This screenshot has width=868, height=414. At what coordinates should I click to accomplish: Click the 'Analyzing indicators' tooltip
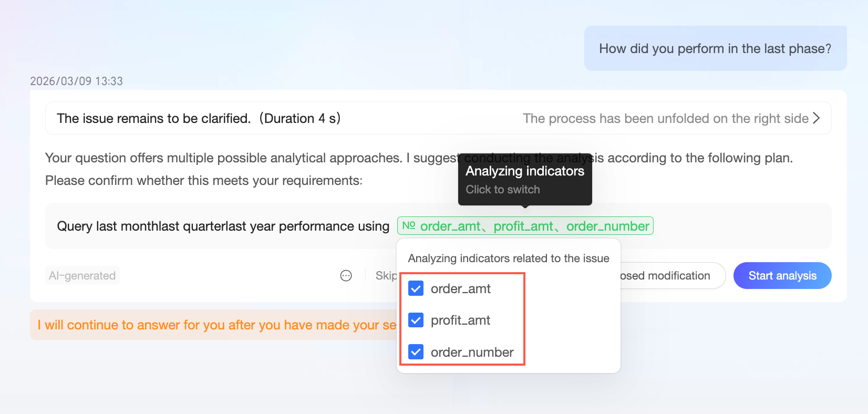tap(524, 179)
